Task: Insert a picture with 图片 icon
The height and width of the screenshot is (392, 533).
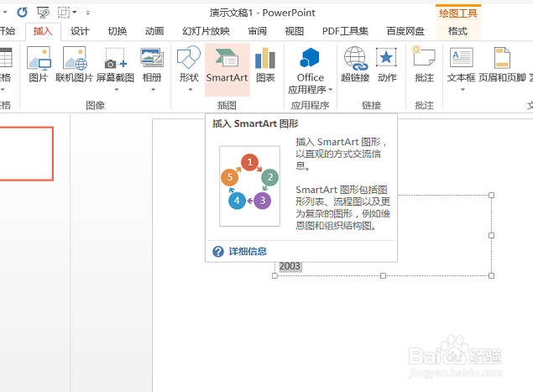Action: [x=39, y=65]
